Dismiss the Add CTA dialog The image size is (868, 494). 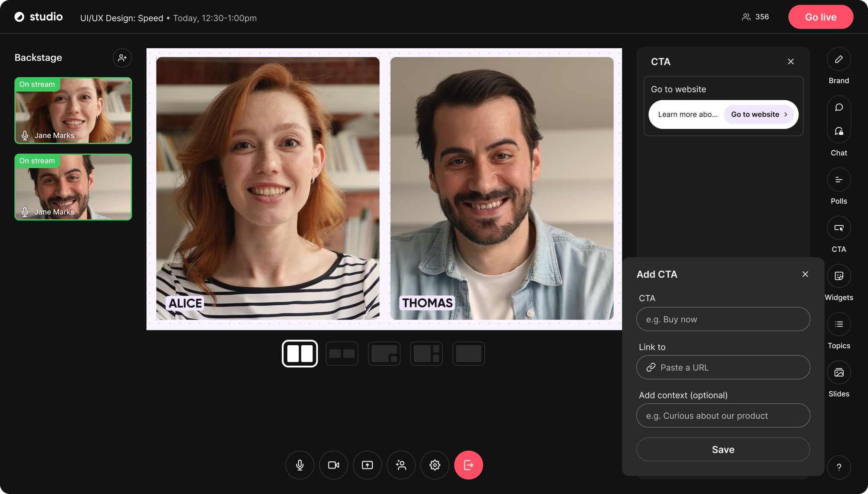(x=806, y=274)
